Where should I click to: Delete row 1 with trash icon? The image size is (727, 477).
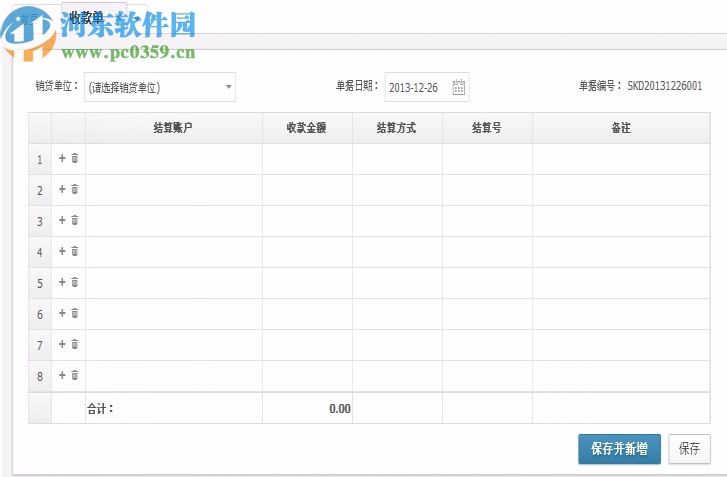click(75, 158)
